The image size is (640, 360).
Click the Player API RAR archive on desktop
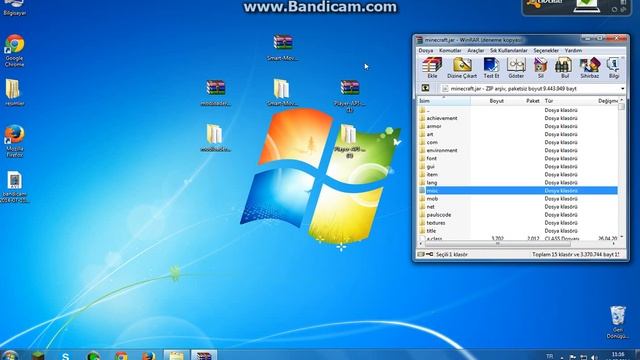pyautogui.click(x=350, y=96)
